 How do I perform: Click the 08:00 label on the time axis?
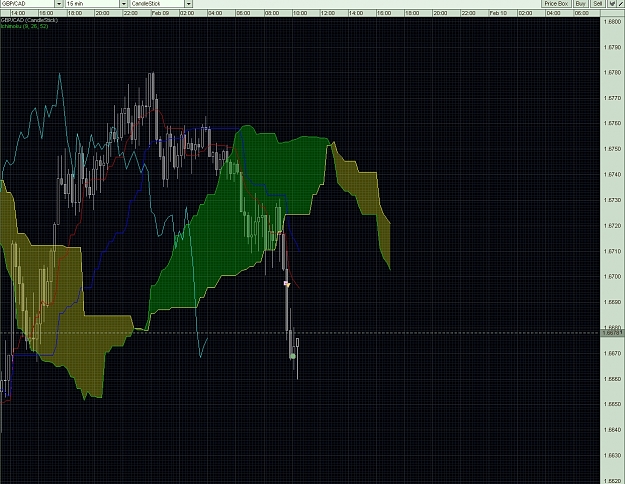click(x=272, y=13)
